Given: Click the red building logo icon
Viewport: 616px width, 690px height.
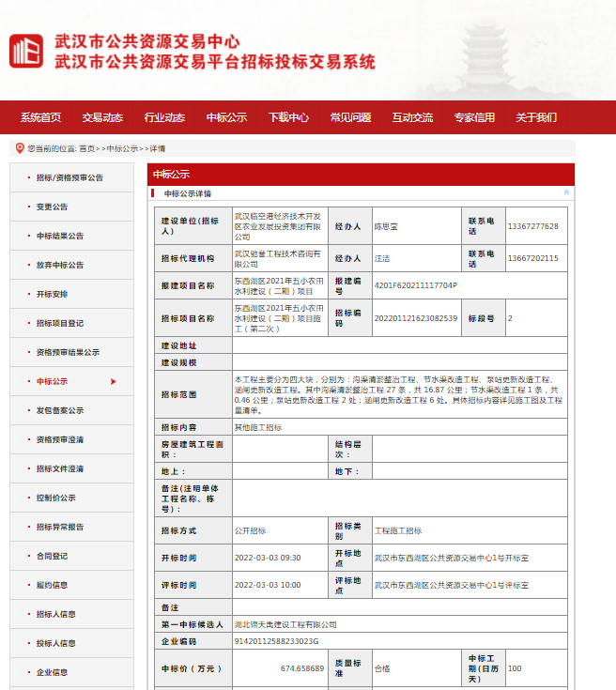Looking at the screenshot, I should tap(26, 52).
